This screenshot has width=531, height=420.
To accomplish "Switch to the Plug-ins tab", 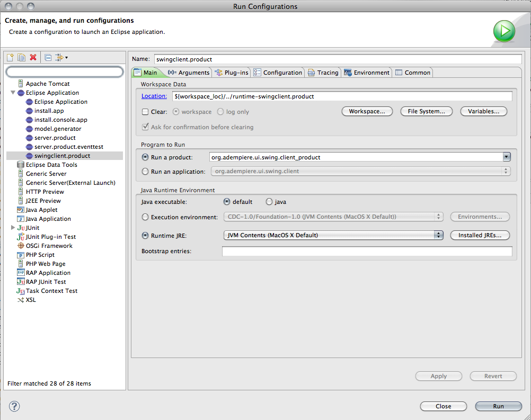I will tap(232, 73).
